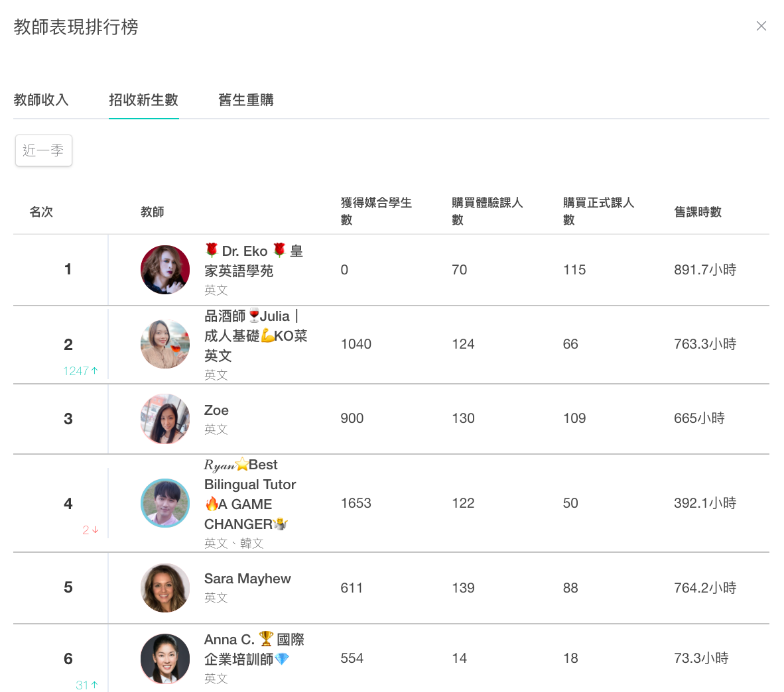Open the Zoe teacher name link
This screenshot has width=784, height=692.
click(x=216, y=410)
